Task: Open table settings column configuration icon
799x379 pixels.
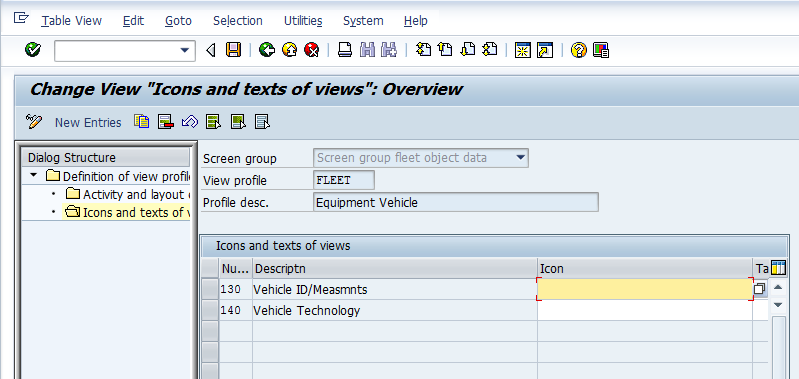Action: coord(778,267)
